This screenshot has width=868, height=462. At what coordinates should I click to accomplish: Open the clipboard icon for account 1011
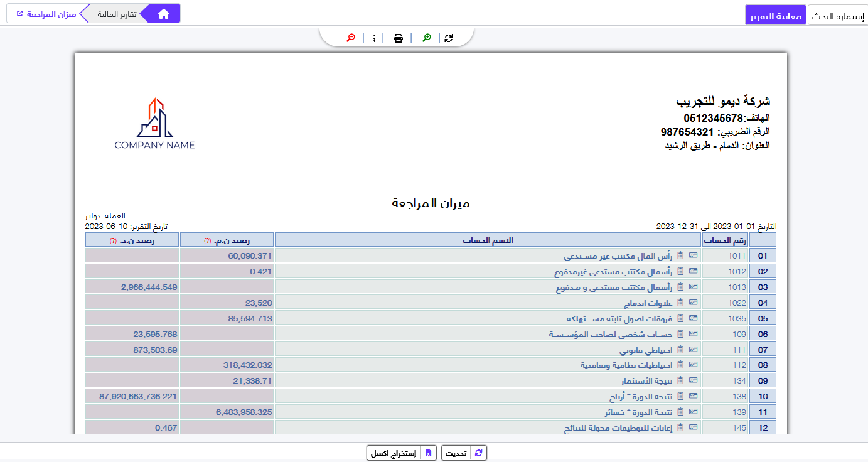coord(680,255)
